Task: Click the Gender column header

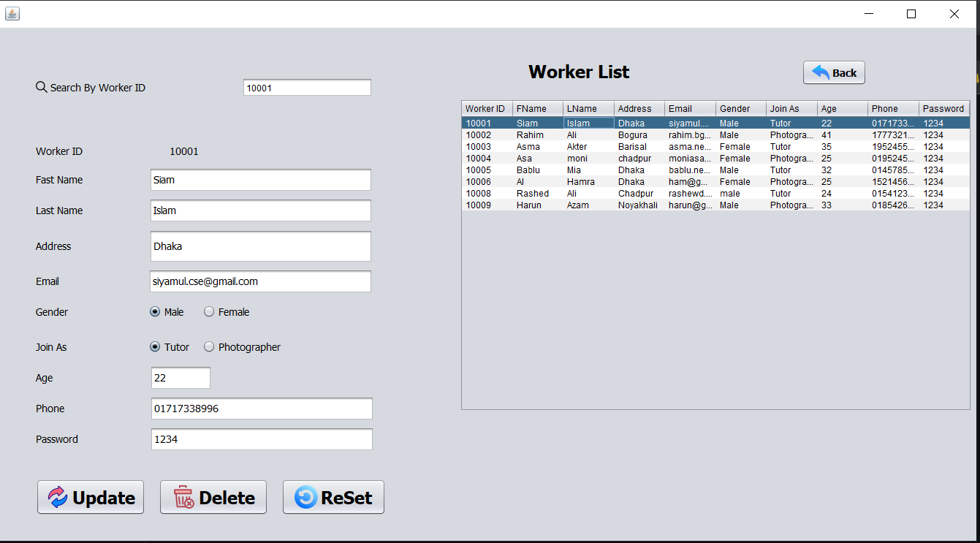Action: [x=741, y=109]
